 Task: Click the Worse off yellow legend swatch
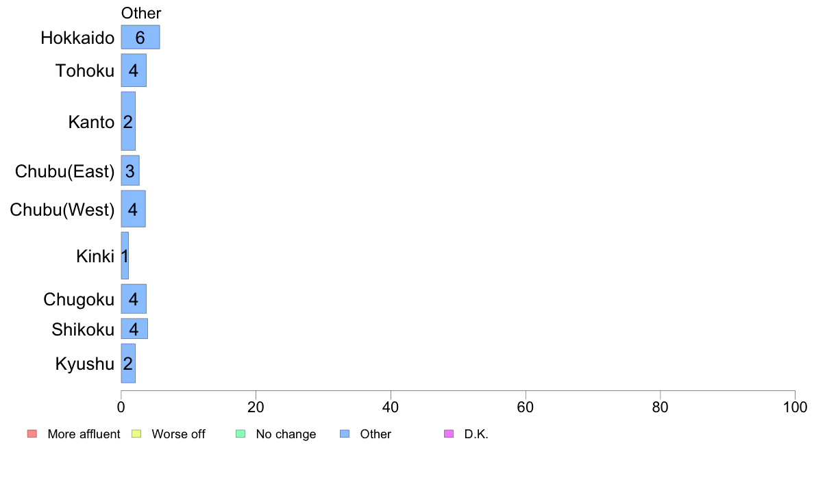[x=136, y=434]
